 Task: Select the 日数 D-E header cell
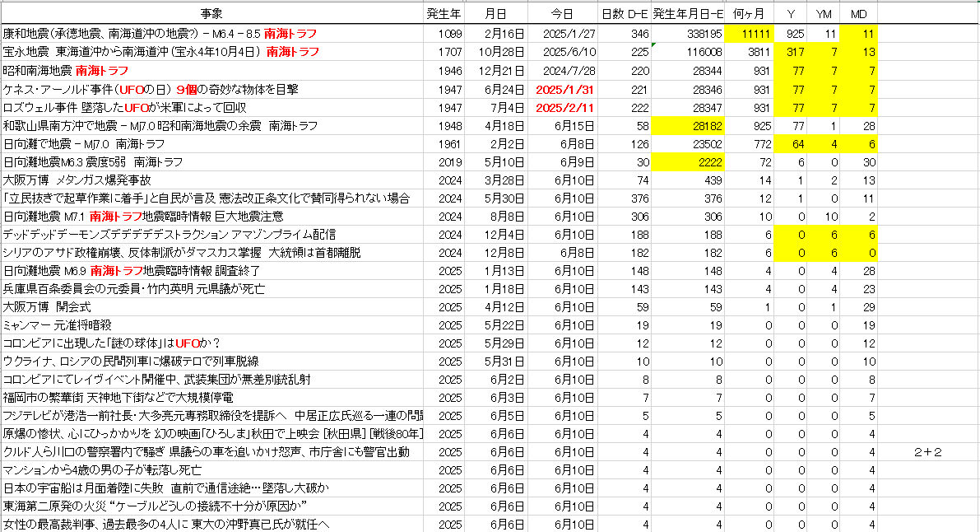[x=624, y=14]
